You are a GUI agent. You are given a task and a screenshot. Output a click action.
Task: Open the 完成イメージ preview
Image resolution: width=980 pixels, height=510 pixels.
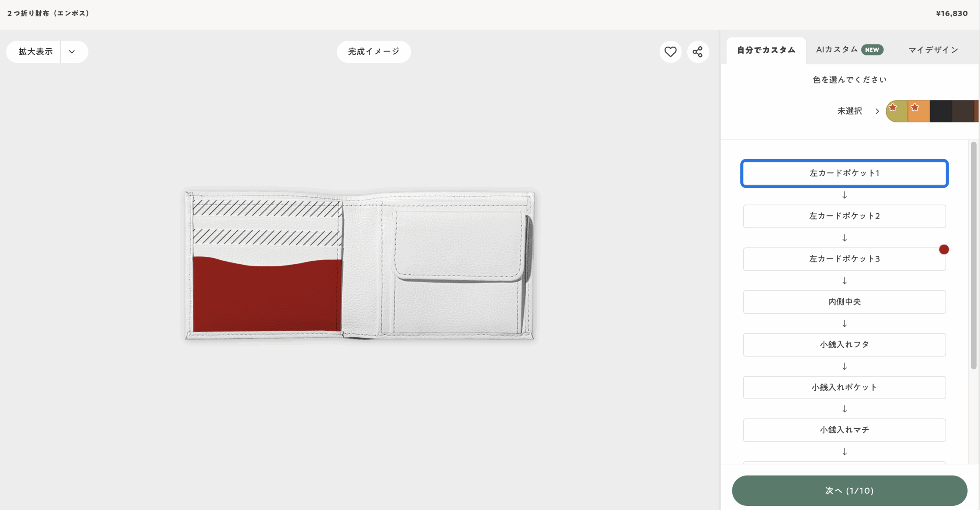[374, 52]
